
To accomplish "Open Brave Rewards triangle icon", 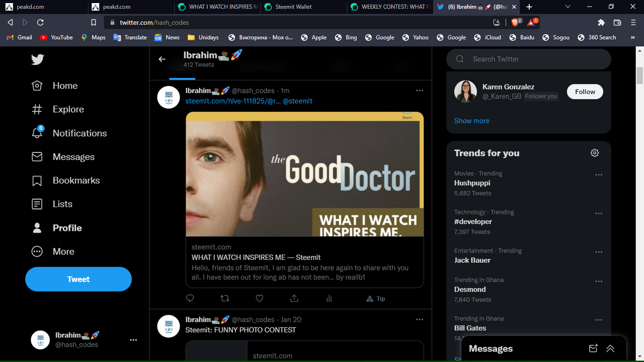I will [x=532, y=22].
